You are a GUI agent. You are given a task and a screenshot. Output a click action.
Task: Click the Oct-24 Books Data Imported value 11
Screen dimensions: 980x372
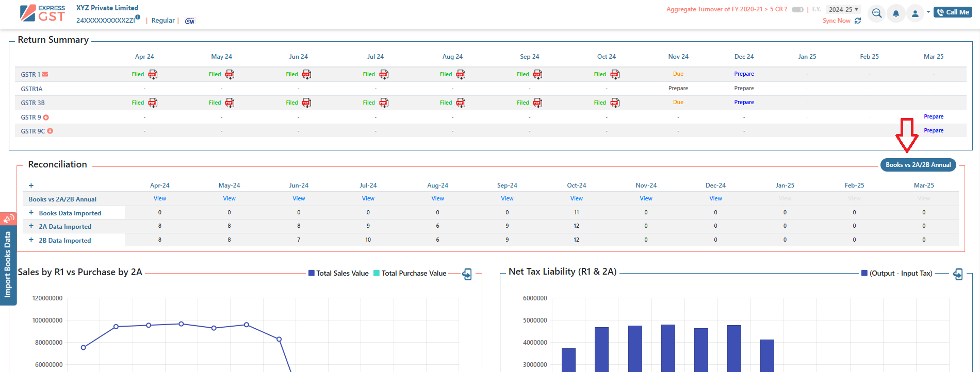[x=577, y=212]
